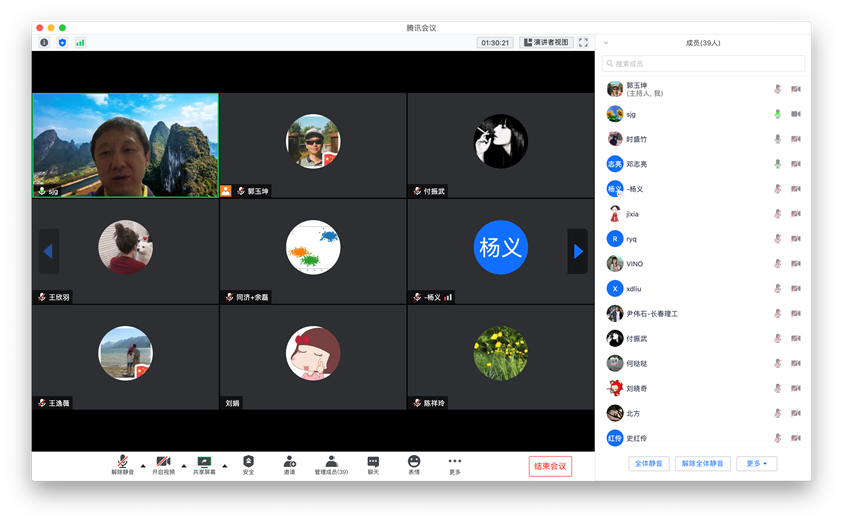Switch layout via 演讲者视图 button

546,43
